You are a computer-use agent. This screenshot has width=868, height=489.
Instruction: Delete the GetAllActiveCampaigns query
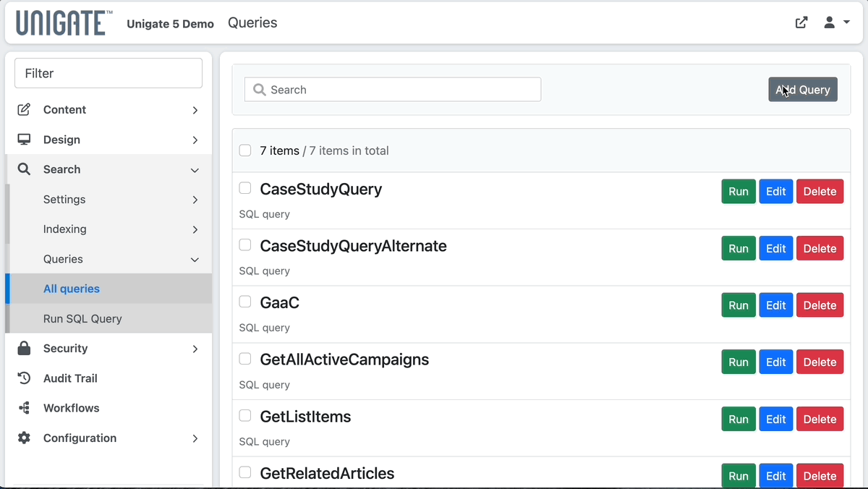pos(820,362)
